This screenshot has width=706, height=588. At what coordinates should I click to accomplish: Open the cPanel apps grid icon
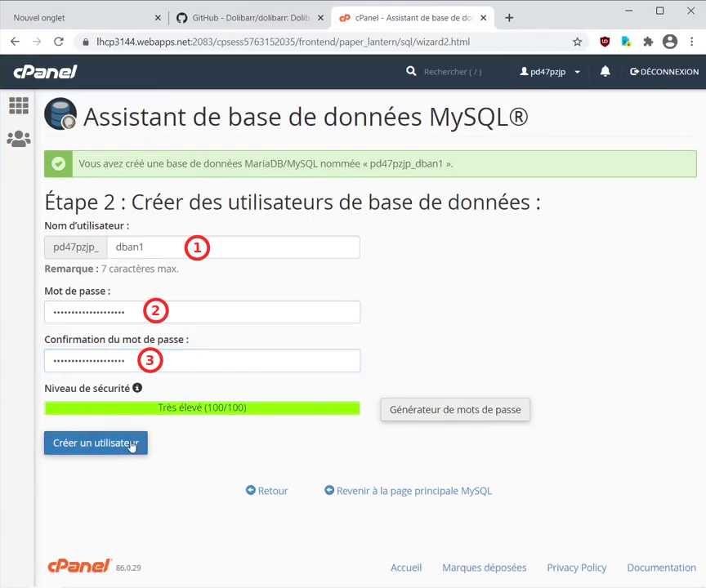pos(18,105)
